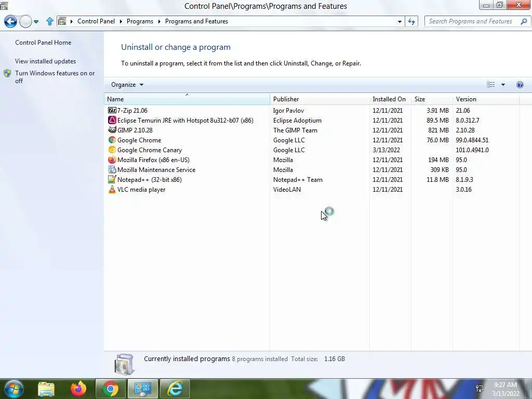
Task: Open the address bar history dropdown
Action: click(x=400, y=21)
